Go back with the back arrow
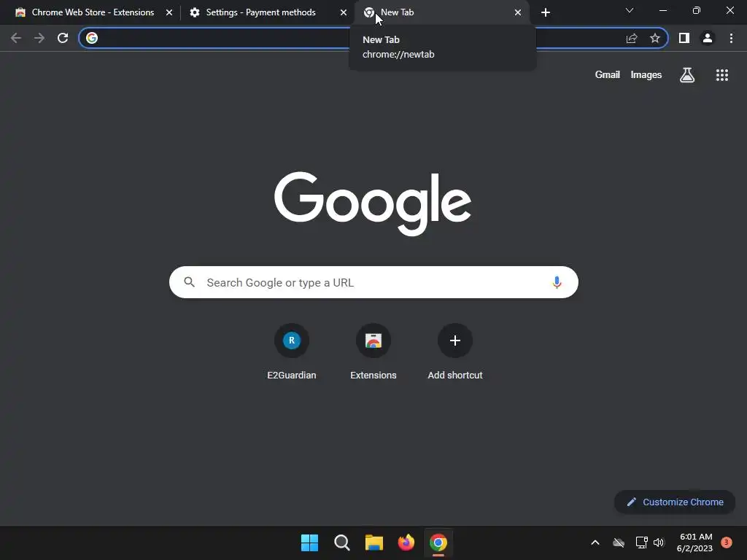 point(16,38)
